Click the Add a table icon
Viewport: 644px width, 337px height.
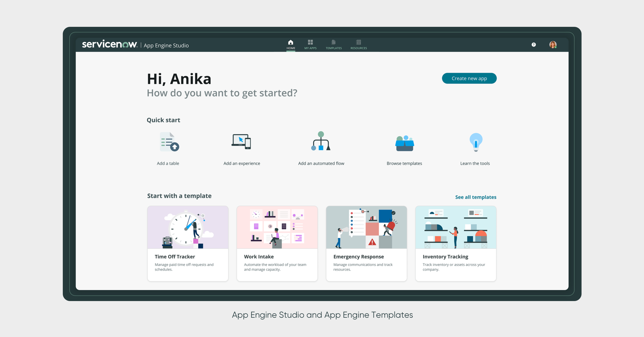pos(168,142)
